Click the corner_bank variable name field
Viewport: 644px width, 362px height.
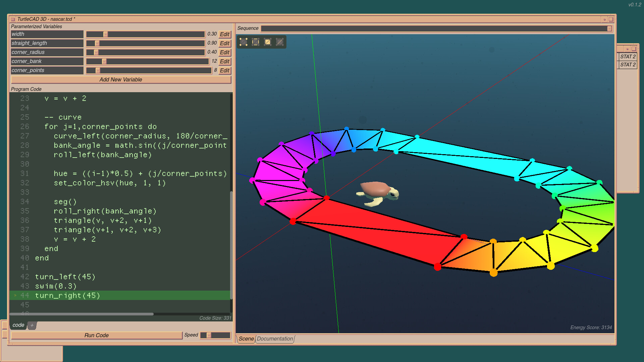tap(47, 61)
